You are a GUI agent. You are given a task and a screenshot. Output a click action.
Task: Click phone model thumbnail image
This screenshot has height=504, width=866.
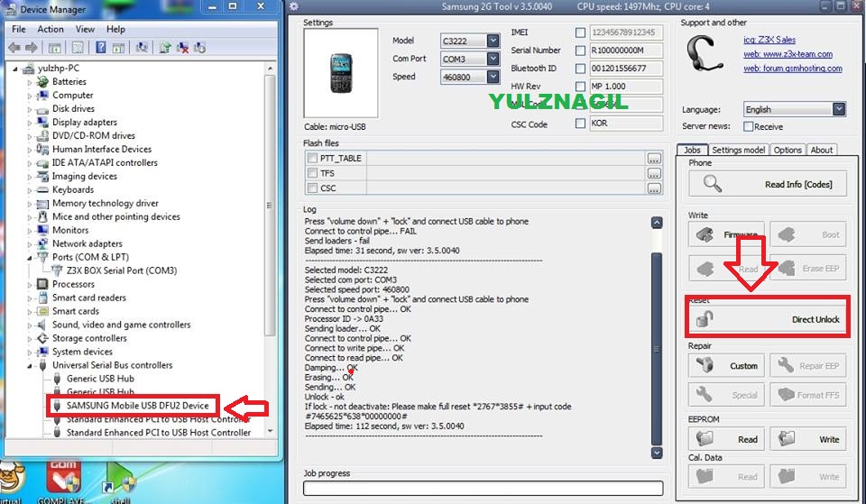coord(341,73)
